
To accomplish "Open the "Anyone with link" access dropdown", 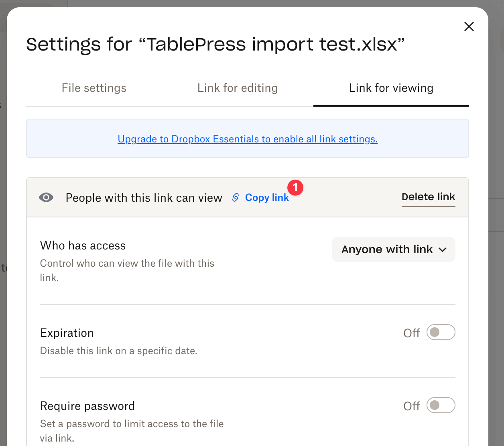I will (x=393, y=249).
